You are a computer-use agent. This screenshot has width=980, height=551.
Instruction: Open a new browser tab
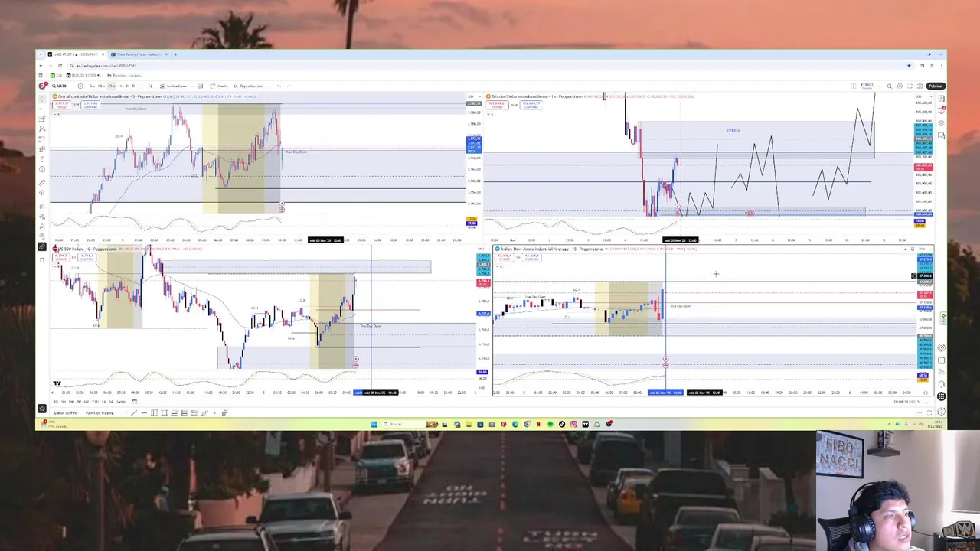[175, 54]
